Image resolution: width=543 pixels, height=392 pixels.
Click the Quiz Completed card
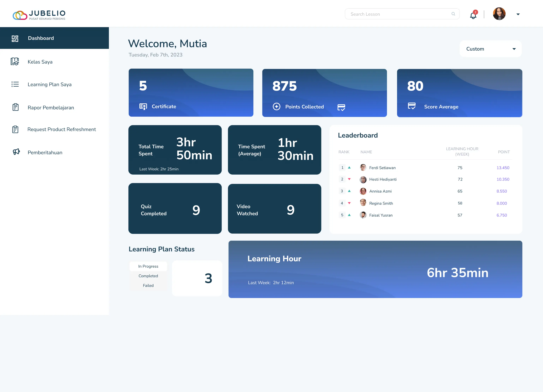175,208
